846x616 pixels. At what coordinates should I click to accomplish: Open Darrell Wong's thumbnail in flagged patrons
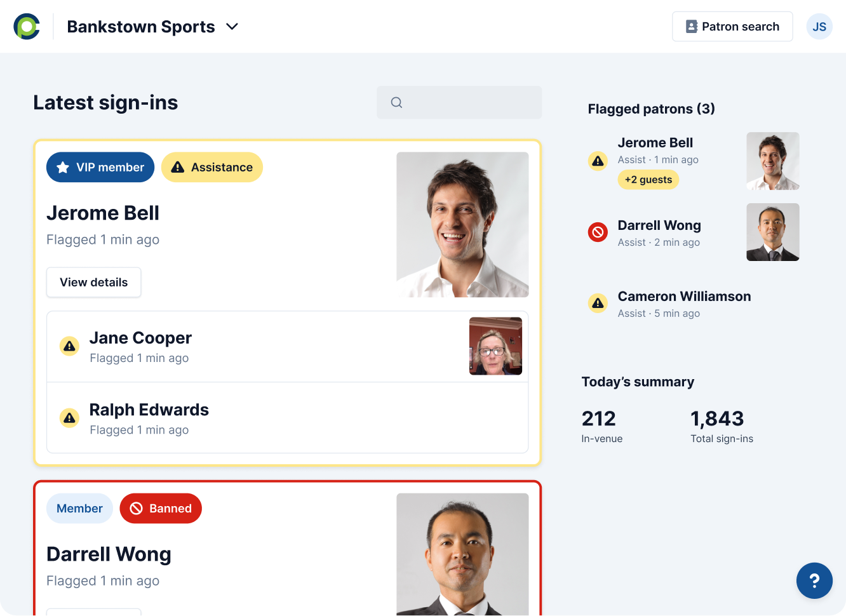click(772, 232)
